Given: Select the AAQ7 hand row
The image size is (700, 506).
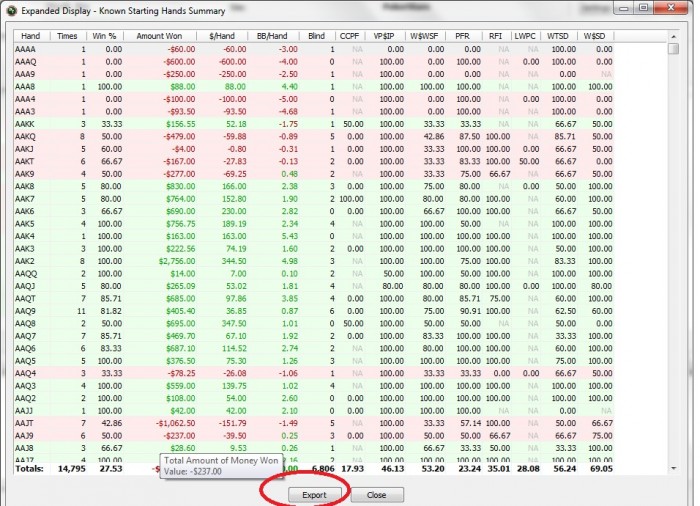Looking at the screenshot, I should point(314,336).
